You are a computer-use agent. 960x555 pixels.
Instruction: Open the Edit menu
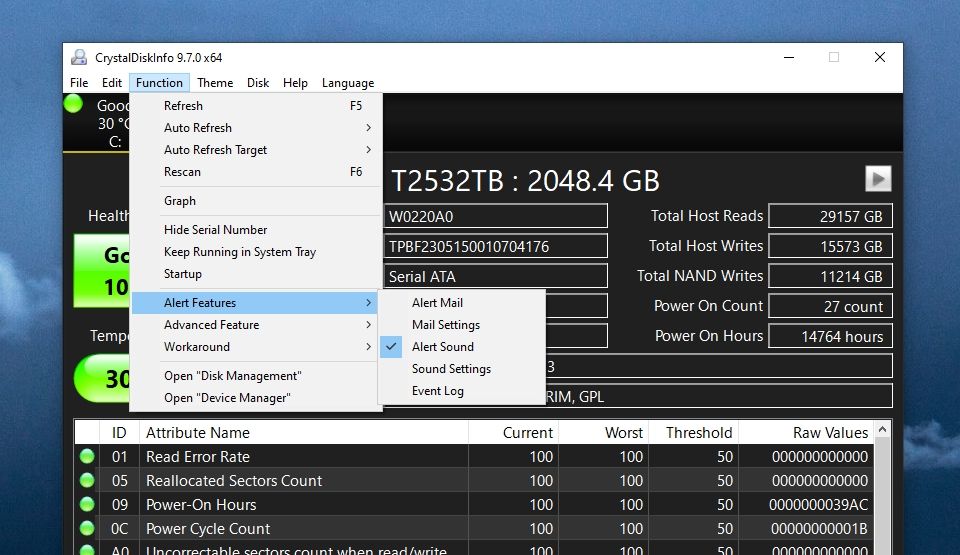click(x=111, y=83)
